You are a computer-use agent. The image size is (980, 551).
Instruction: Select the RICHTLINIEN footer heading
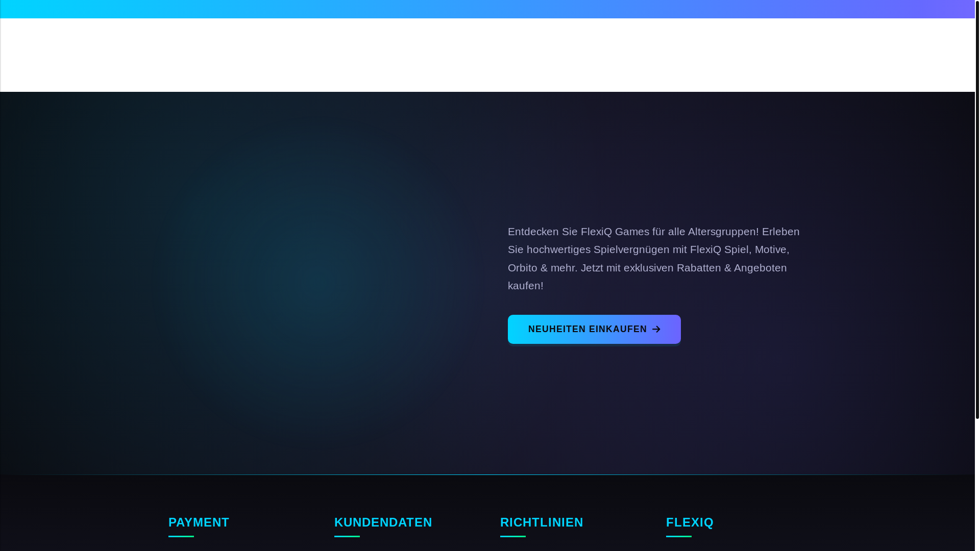coord(542,522)
